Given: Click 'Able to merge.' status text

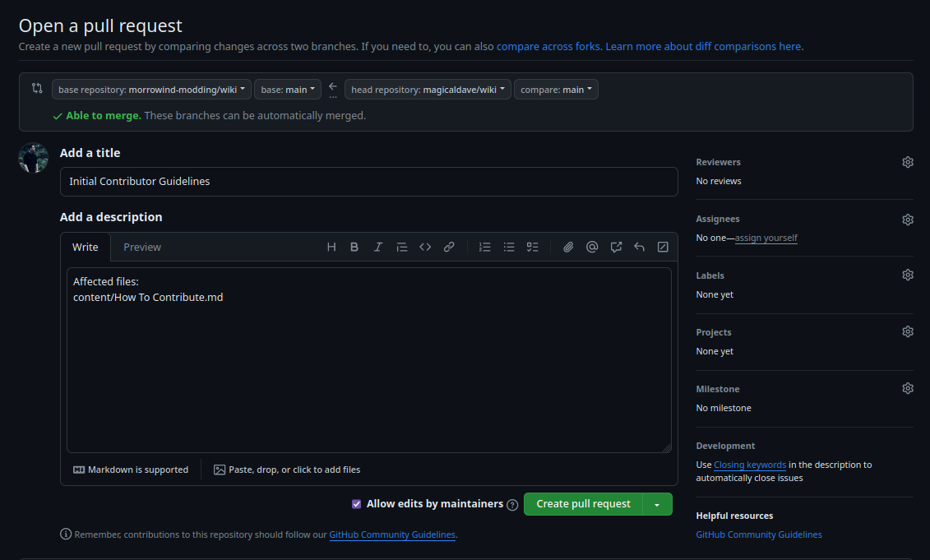Looking at the screenshot, I should pyautogui.click(x=104, y=116).
